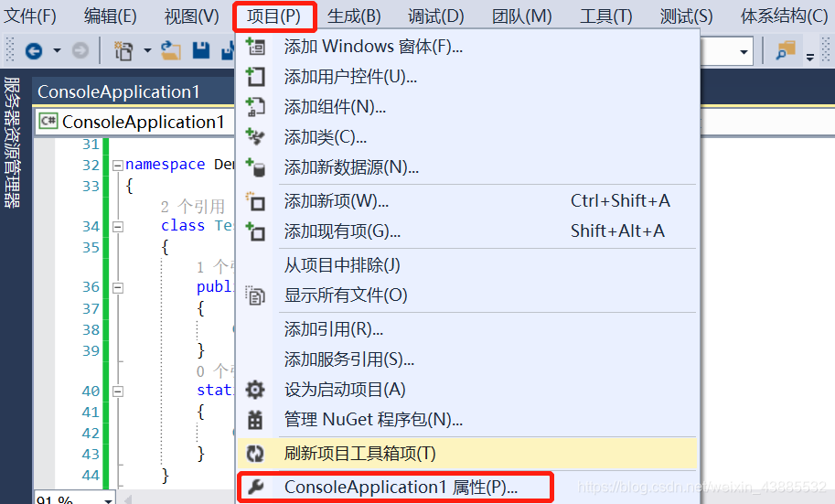Click the horizontal scrollbar left arrow
The height and width of the screenshot is (504, 835).
128,499
